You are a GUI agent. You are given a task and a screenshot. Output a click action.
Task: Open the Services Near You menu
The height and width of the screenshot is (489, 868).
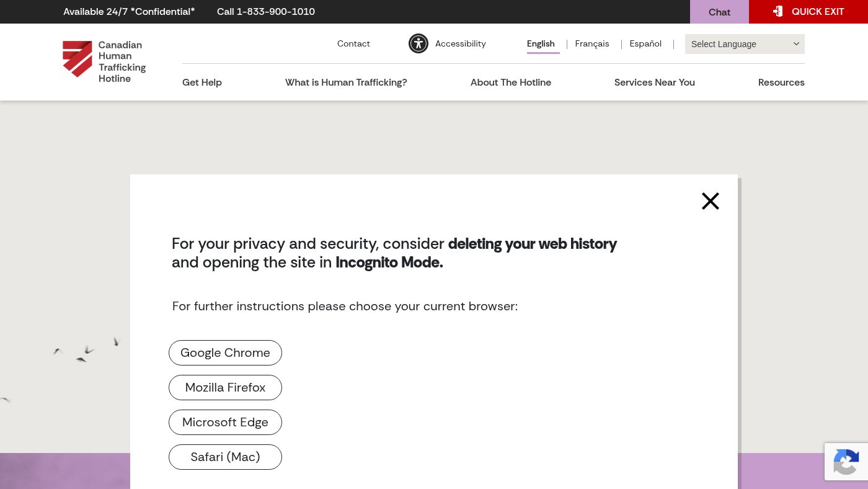coord(655,82)
